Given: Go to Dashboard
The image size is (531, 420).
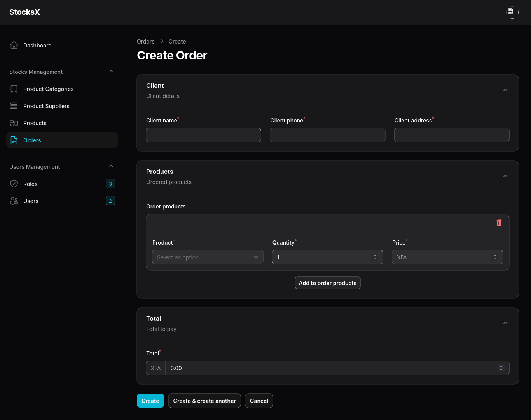Looking at the screenshot, I should tap(62, 45).
